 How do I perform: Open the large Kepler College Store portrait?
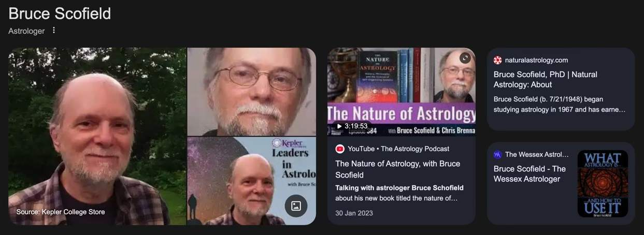(97, 136)
